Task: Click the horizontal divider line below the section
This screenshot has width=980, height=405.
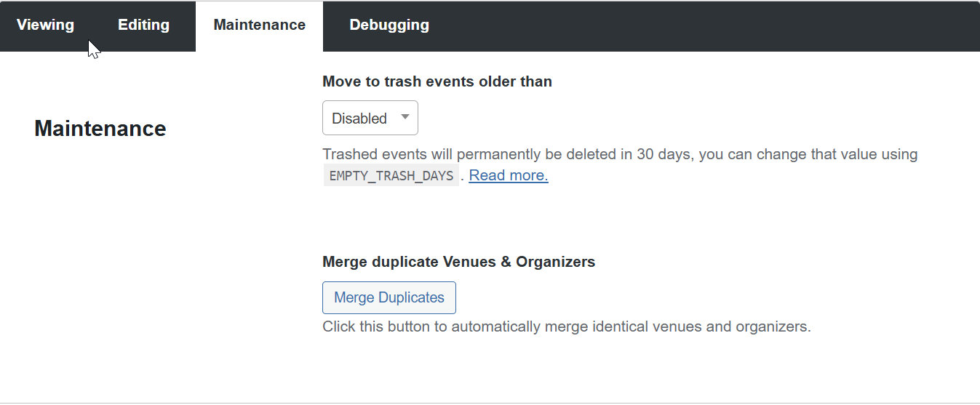Action: [490, 403]
